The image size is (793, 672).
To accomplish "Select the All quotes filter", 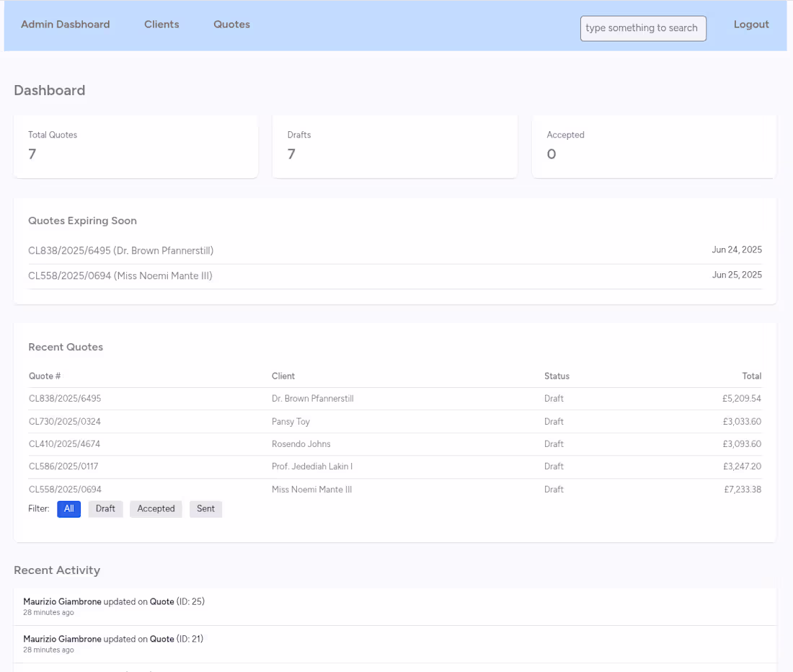I will pyautogui.click(x=68, y=509).
